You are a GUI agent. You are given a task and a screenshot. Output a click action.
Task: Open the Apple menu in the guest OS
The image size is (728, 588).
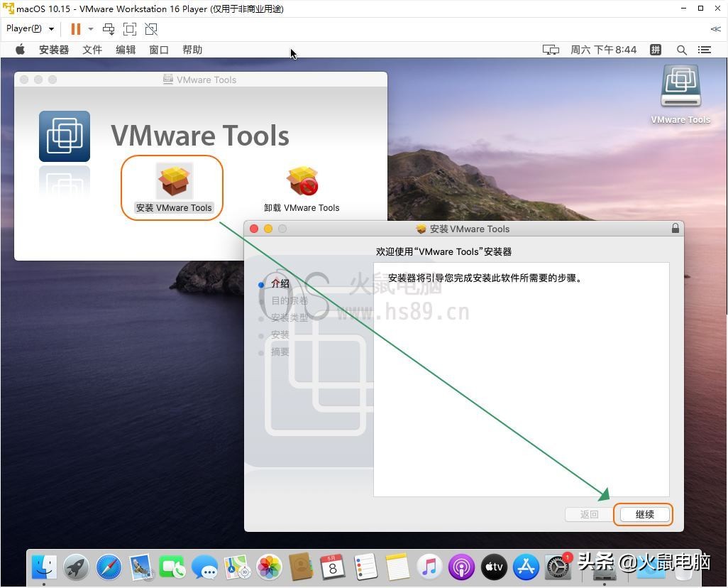19,50
